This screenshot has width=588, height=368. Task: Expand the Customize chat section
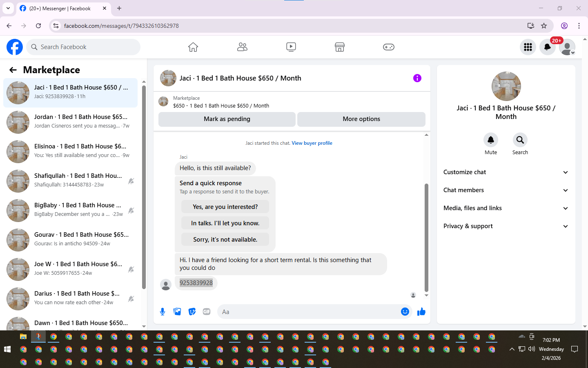506,172
